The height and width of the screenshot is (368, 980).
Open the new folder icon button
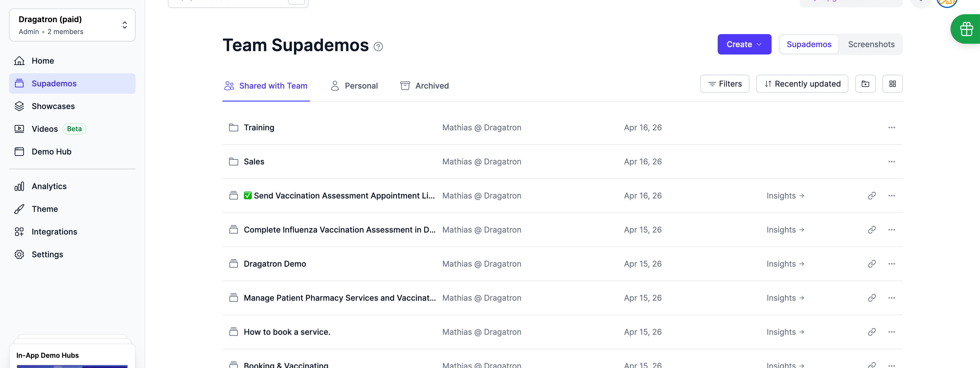tap(865, 84)
